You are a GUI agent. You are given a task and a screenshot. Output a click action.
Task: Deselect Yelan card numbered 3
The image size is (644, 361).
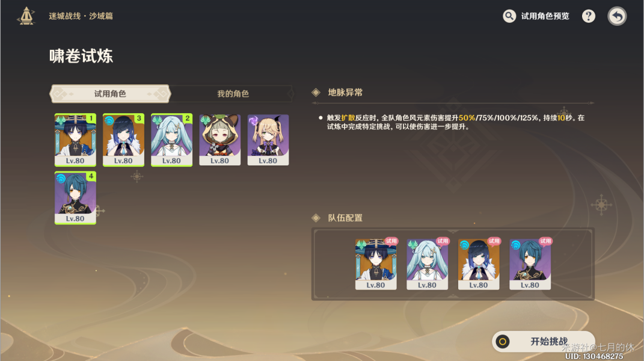123,140
